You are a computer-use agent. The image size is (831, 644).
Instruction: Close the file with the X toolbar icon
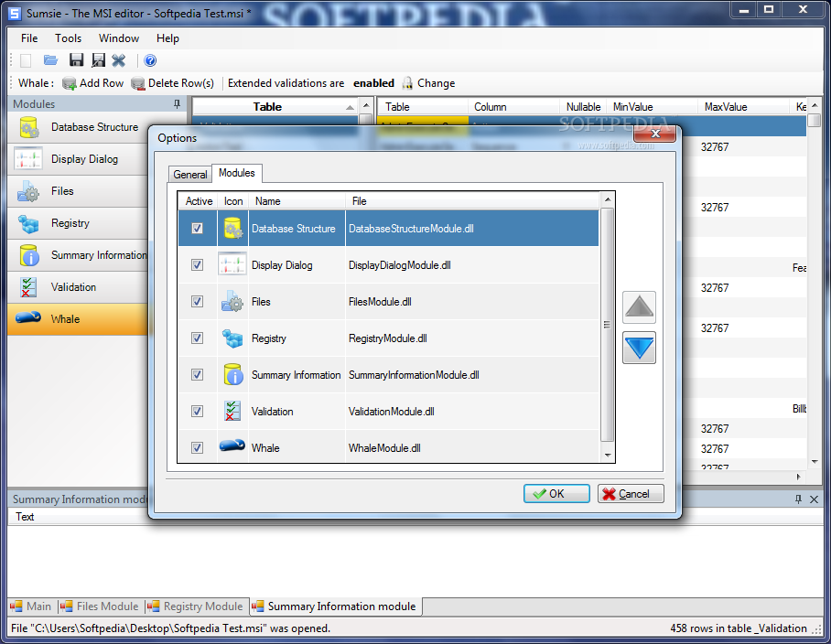tap(119, 60)
